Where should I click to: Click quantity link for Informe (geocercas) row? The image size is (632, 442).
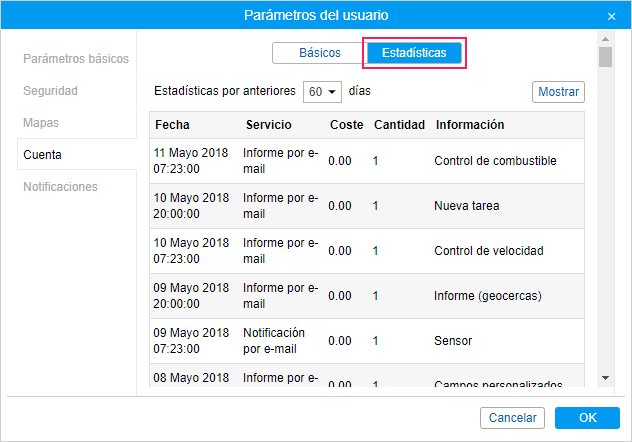376,296
